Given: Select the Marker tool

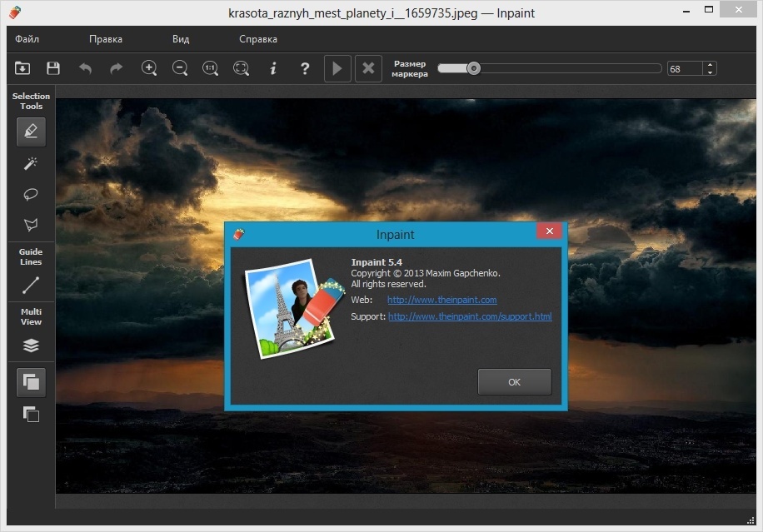Looking at the screenshot, I should [x=31, y=132].
